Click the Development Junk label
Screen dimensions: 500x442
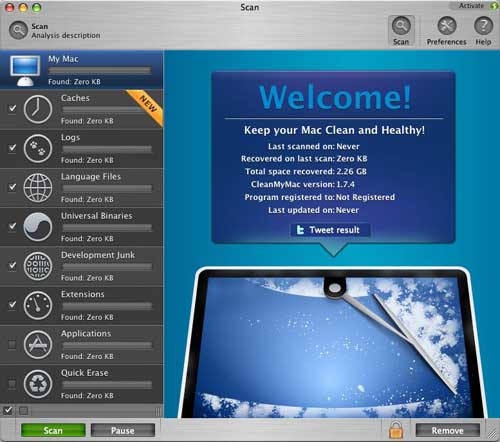(98, 255)
